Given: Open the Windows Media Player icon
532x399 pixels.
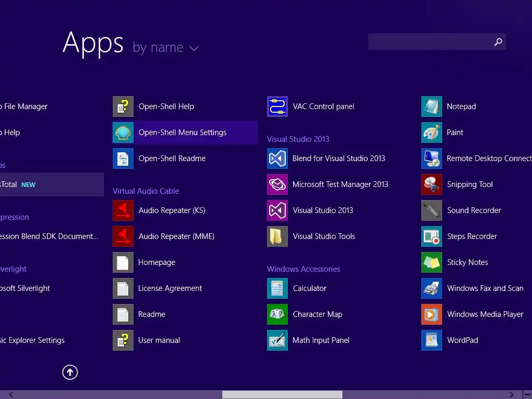Looking at the screenshot, I should coord(432,314).
